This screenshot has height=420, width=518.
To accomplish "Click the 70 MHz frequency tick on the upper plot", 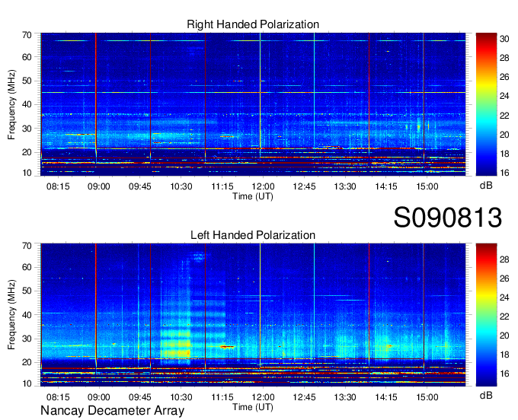I will [x=27, y=35].
